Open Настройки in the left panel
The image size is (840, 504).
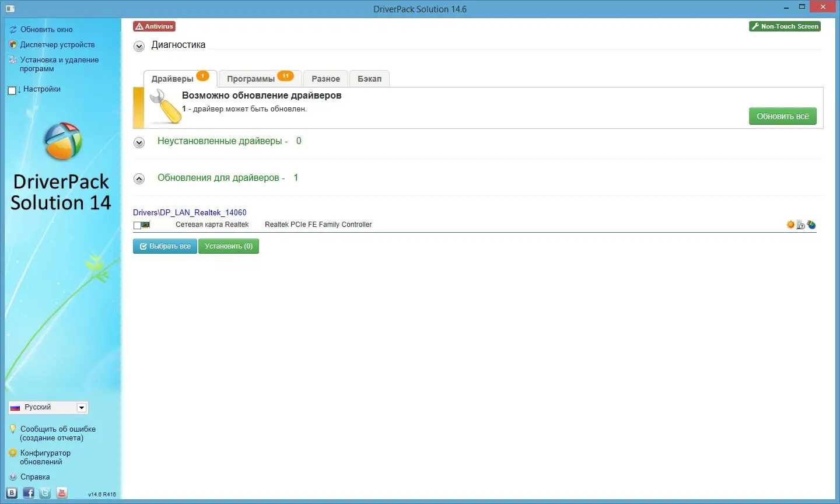point(41,89)
